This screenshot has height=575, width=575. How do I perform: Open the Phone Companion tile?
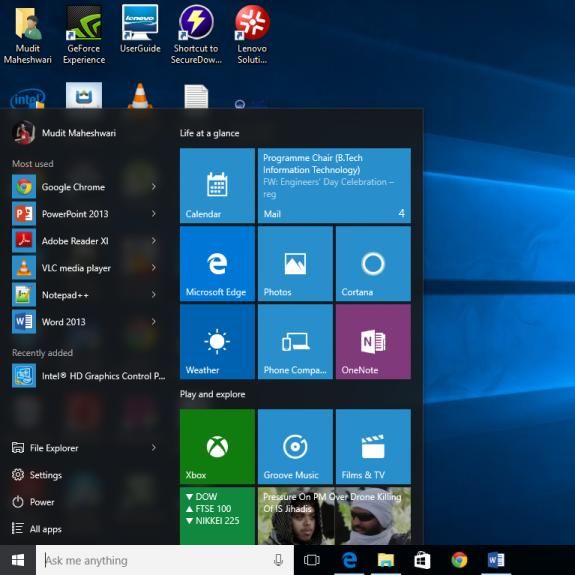(x=295, y=342)
